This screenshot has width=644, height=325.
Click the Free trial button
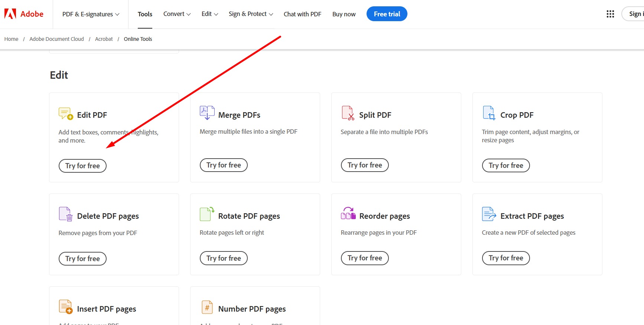point(387,14)
